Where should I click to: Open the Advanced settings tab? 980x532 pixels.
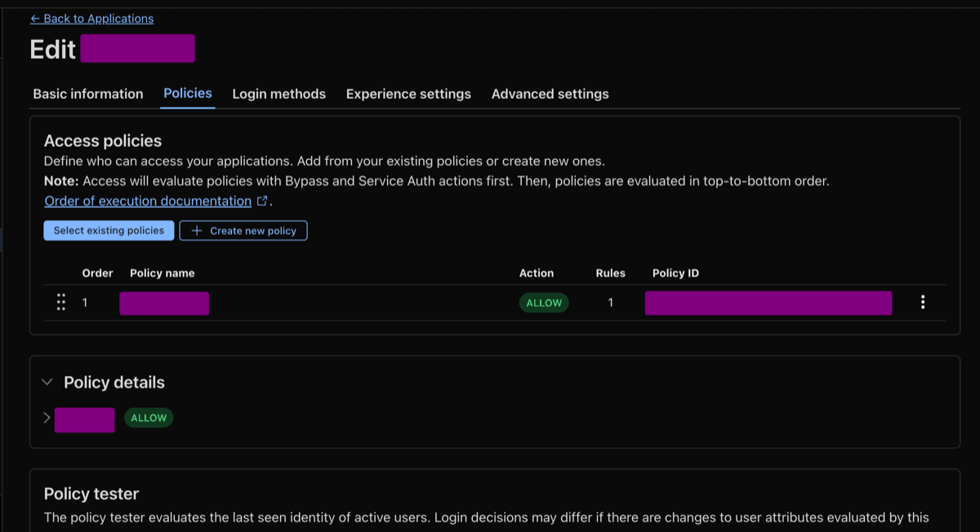pyautogui.click(x=550, y=94)
